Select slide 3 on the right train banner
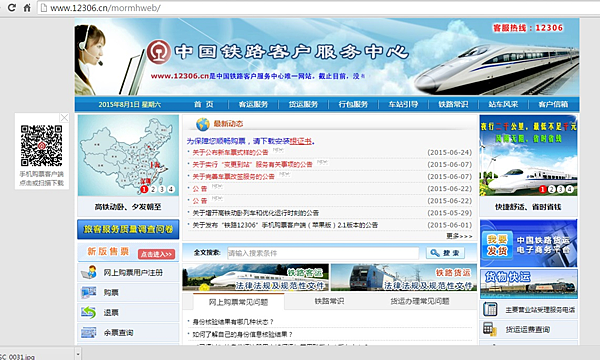600x360 pixels. coord(560,189)
